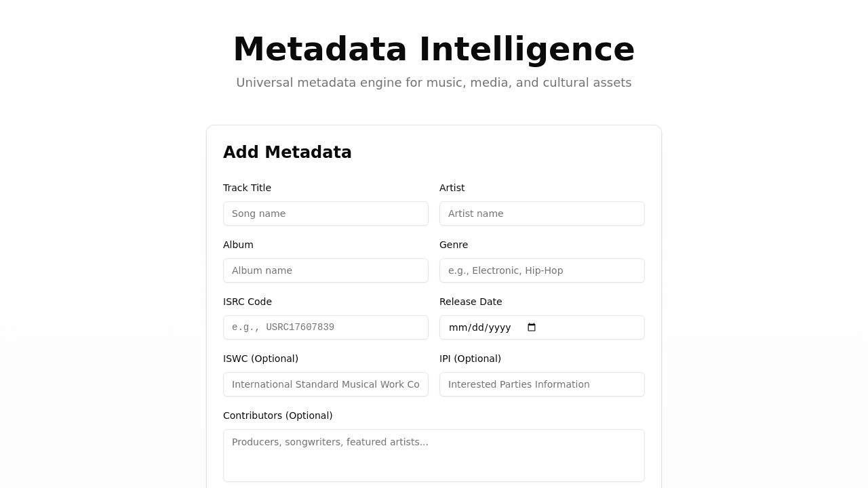Select the day segment of Release Date

476,327
